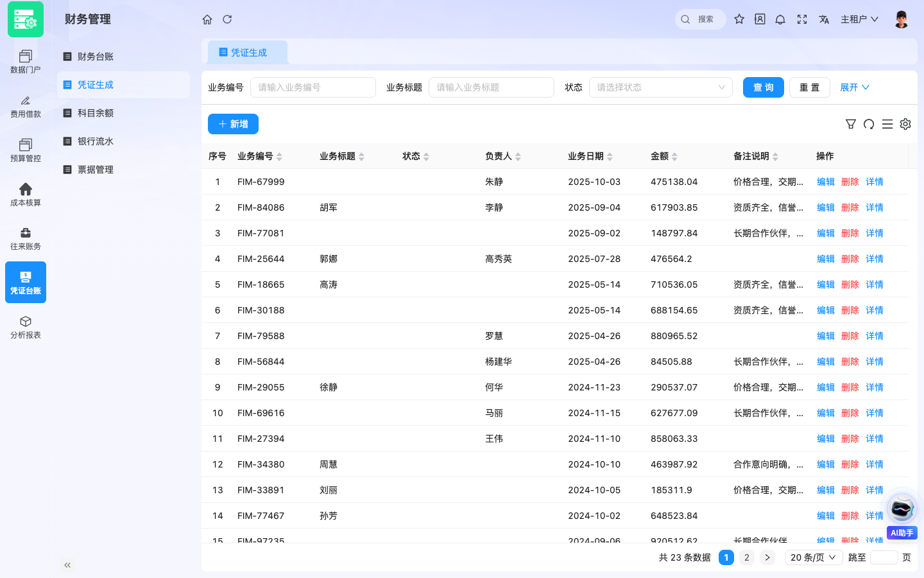Edit the FIM-67999 row
This screenshot has width=924, height=578.
[826, 182]
